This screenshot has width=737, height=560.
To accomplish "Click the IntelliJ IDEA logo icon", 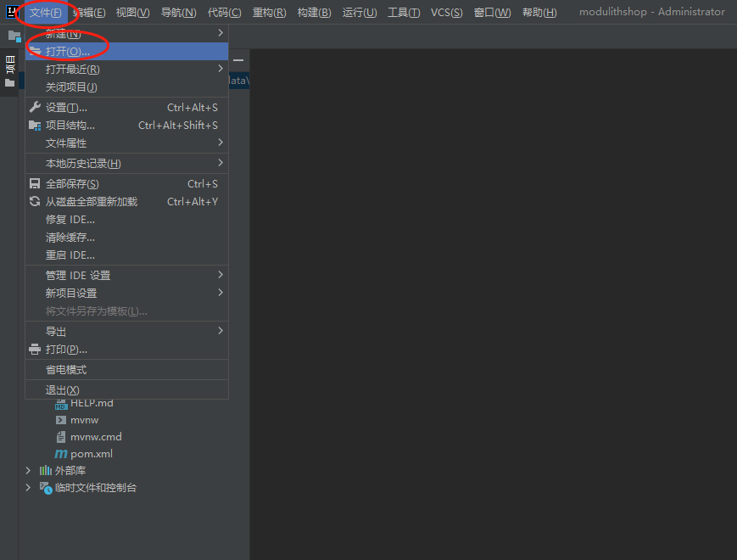I will pyautogui.click(x=11, y=12).
